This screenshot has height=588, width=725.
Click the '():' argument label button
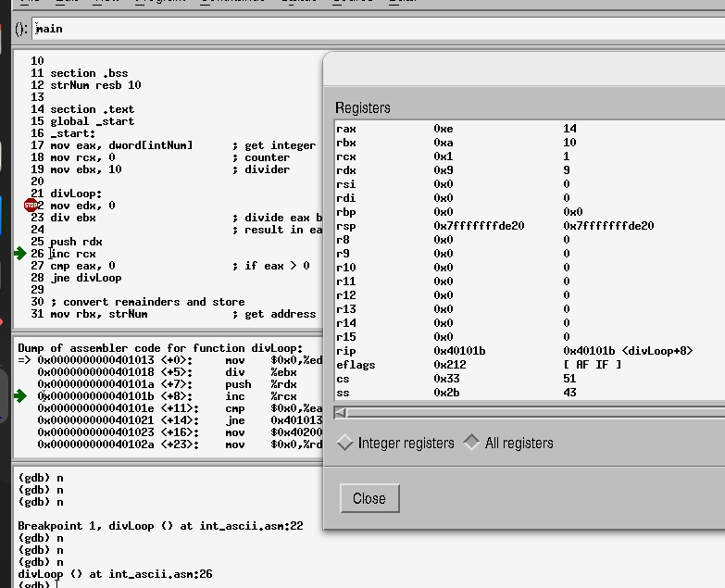(x=21, y=29)
